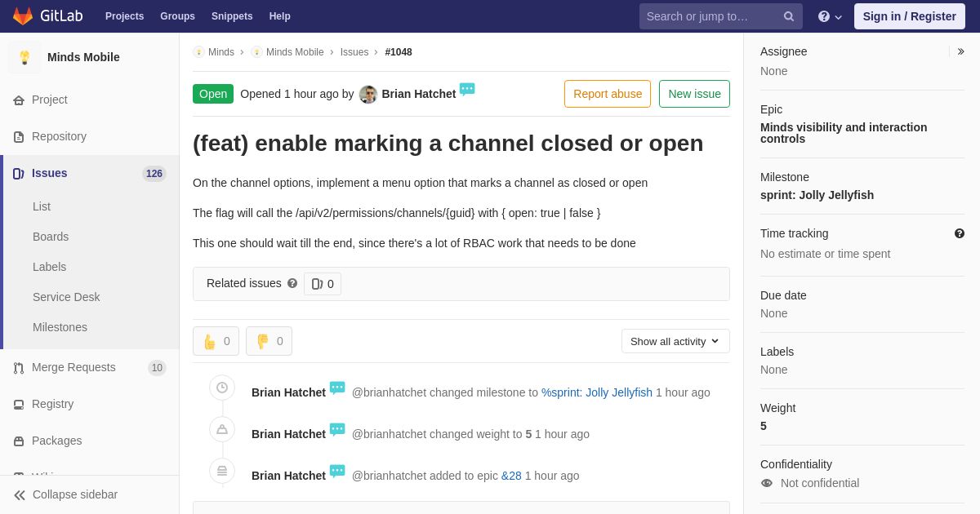The height and width of the screenshot is (514, 980).
Task: Open the Packages sidebar section
Action: pos(56,441)
